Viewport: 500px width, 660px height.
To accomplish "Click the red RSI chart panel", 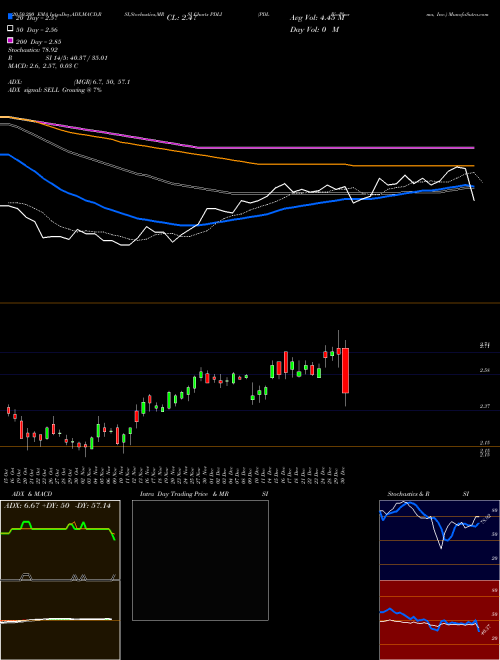I will point(439,620).
